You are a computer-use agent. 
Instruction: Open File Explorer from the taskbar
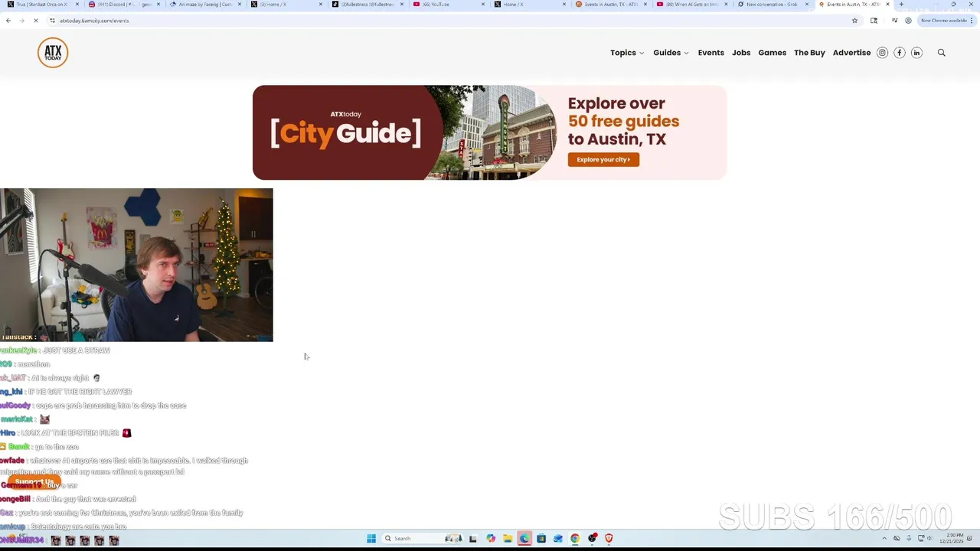(x=507, y=539)
